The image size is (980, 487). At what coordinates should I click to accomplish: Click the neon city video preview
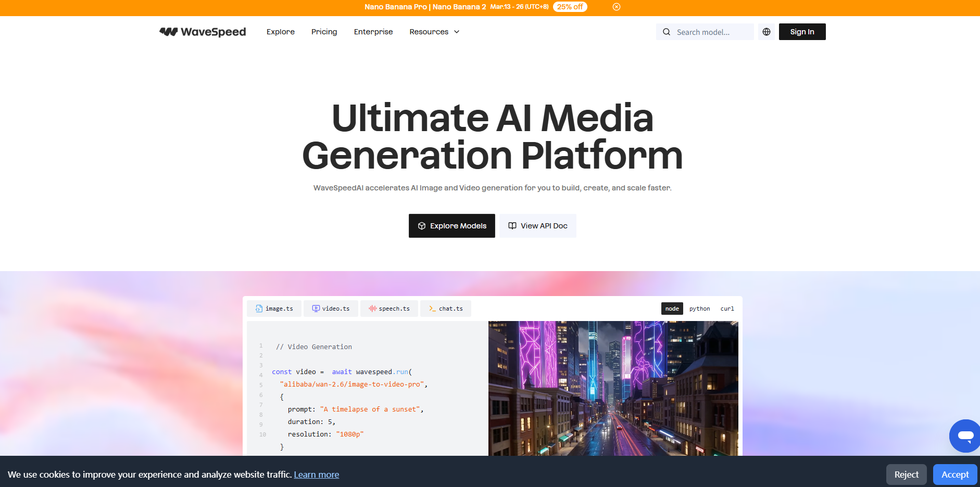pos(613,388)
